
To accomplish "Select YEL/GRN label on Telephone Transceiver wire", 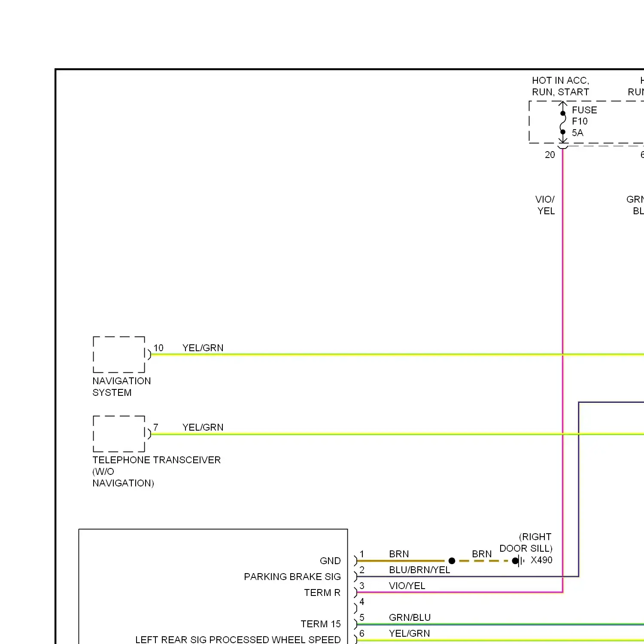I will pos(203,427).
